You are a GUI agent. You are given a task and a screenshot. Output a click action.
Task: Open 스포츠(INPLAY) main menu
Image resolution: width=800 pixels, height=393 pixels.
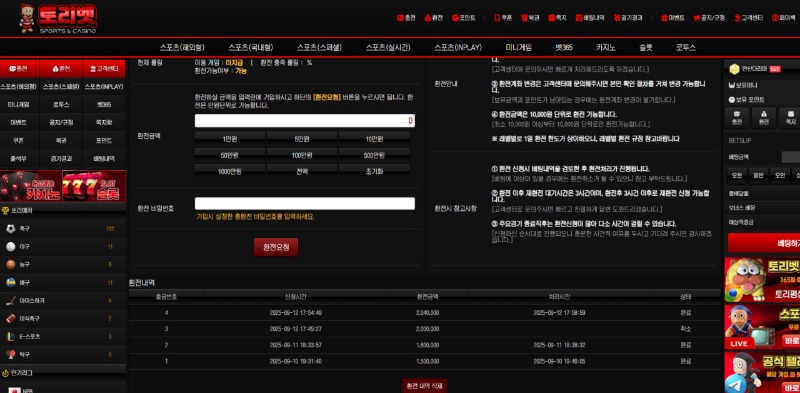pyautogui.click(x=458, y=47)
